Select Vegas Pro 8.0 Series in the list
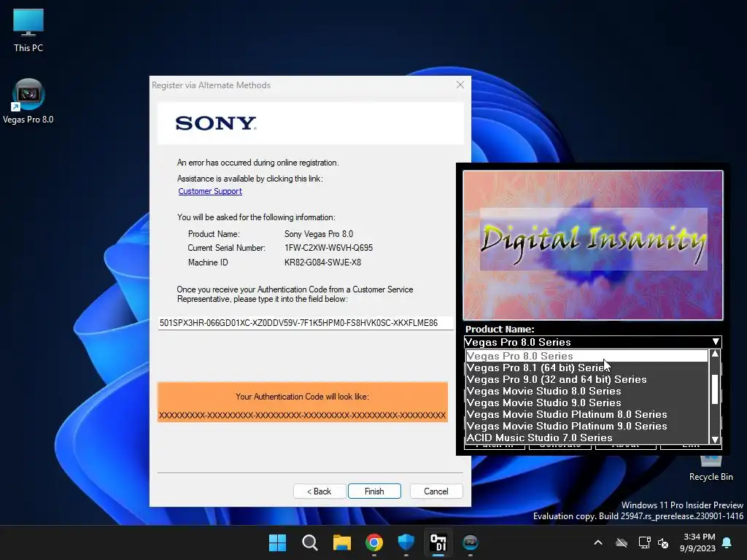This screenshot has width=747, height=560. [587, 356]
